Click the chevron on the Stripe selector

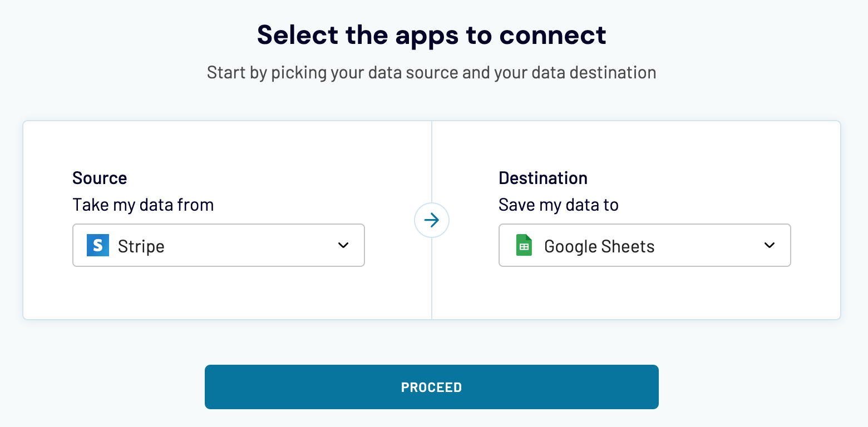click(x=343, y=245)
